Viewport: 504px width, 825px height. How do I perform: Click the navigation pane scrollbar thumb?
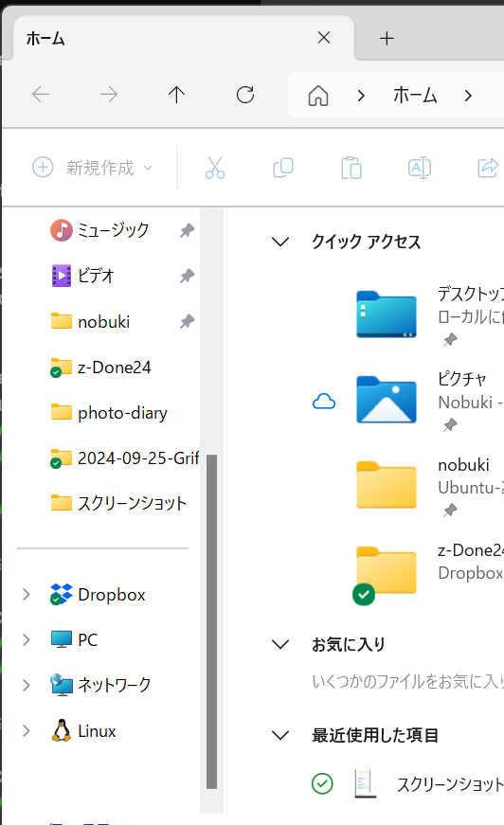[211, 622]
